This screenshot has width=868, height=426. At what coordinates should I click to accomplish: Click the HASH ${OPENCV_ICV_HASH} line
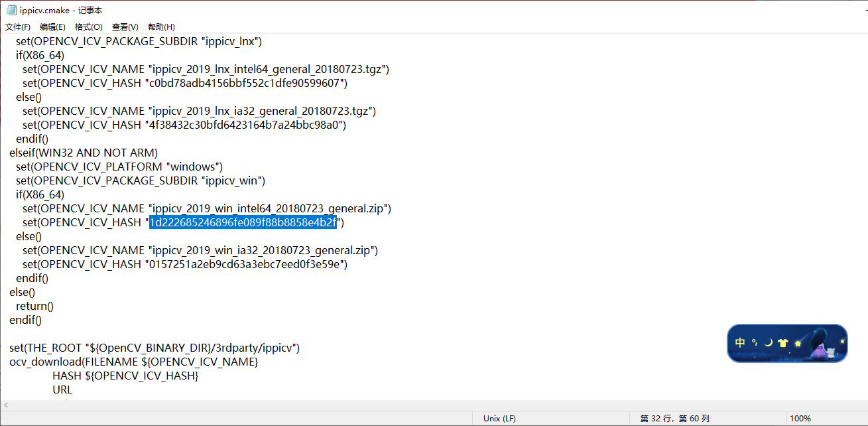pyautogui.click(x=125, y=376)
